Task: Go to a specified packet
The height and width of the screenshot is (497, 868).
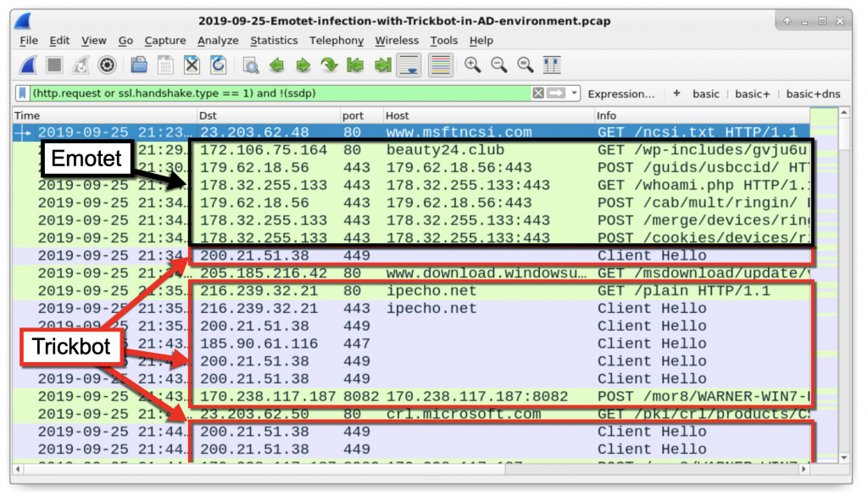Action: [x=330, y=65]
